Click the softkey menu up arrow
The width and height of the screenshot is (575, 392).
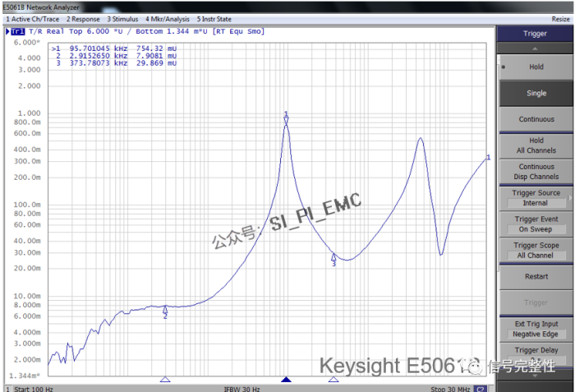tap(535, 48)
